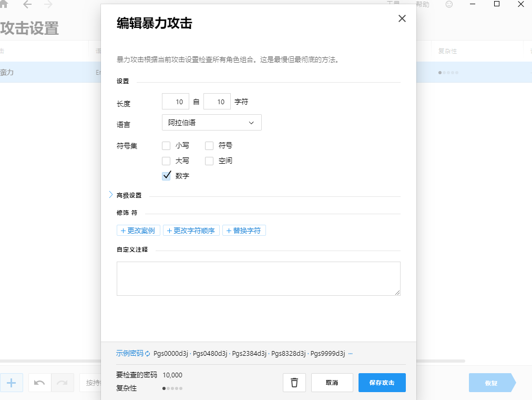Open the 语言 dropdown showing 阿拉伯语

212,123
